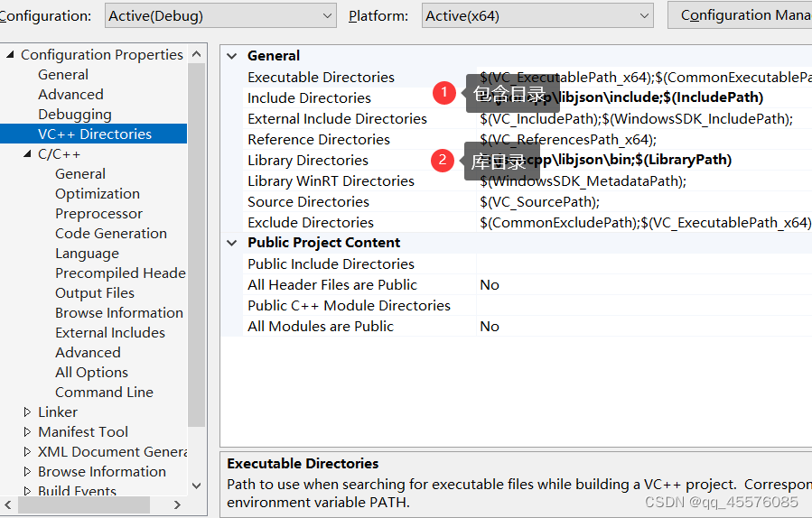Screen dimensions: 812x518
Task: Collapse the Configuration Properties tree node
Action: pyautogui.click(x=10, y=55)
